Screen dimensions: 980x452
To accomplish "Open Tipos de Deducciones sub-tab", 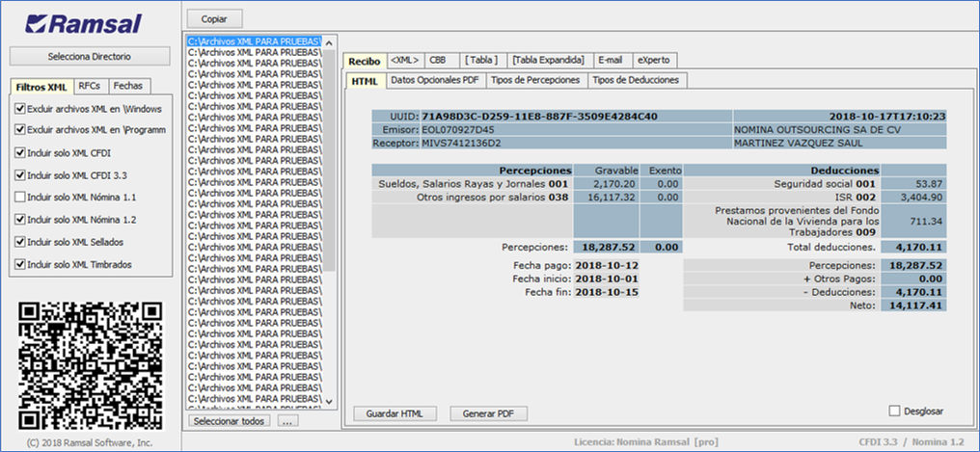I will tap(638, 80).
